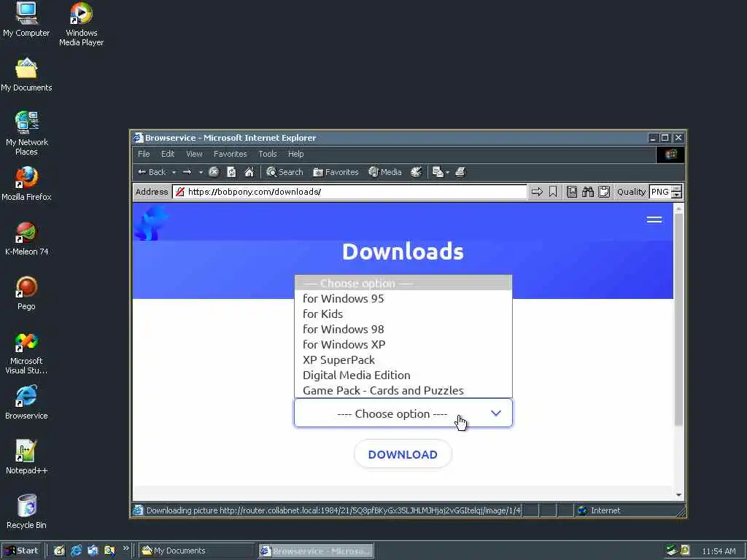Screen dimensions: 747x560
Task: Select 'Game Pack - Cards and Puzzles' option
Action: 403,390
